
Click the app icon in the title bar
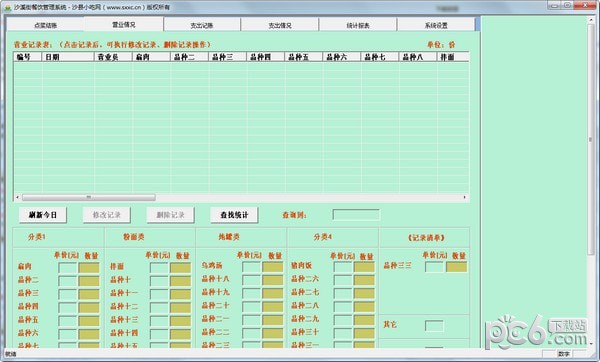point(7,7)
